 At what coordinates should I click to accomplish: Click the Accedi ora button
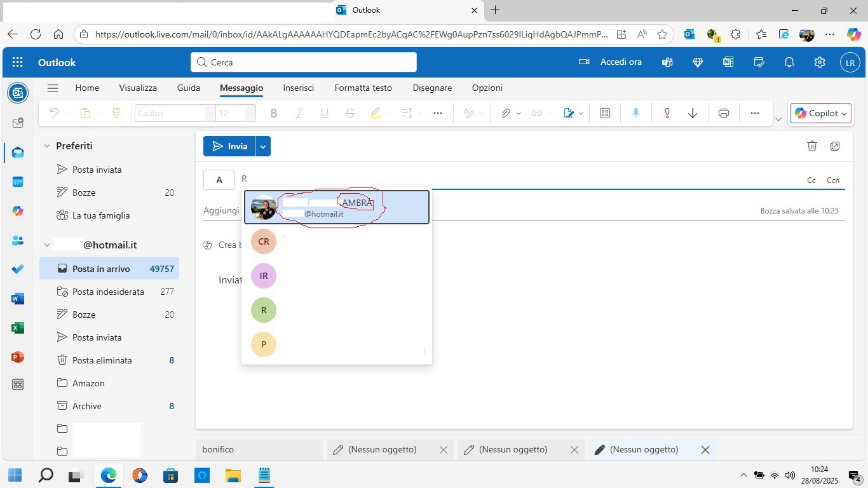click(x=611, y=62)
